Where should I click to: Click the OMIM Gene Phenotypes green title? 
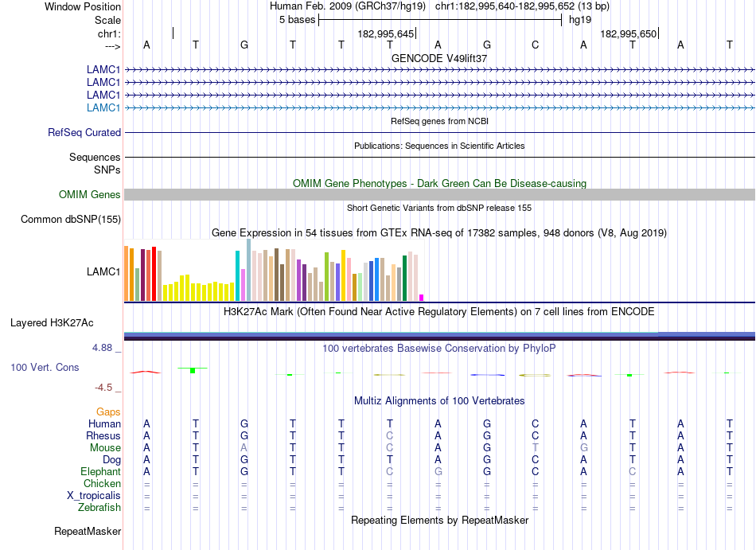click(x=439, y=183)
